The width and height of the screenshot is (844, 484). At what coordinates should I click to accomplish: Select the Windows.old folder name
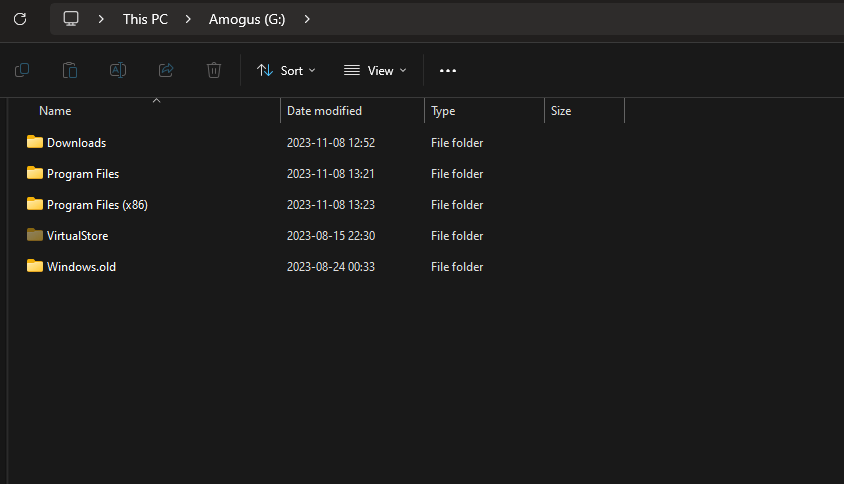pos(81,267)
